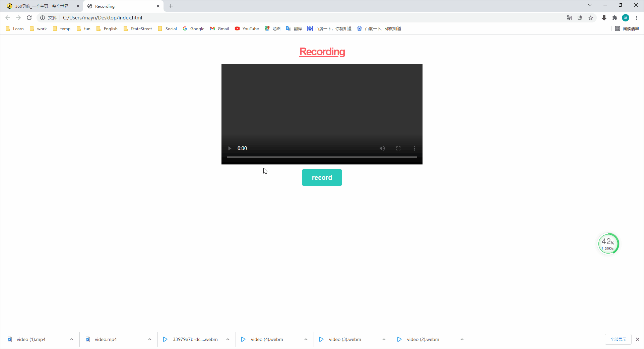
Task: Open the downloads toolbar icon
Action: coord(604,18)
